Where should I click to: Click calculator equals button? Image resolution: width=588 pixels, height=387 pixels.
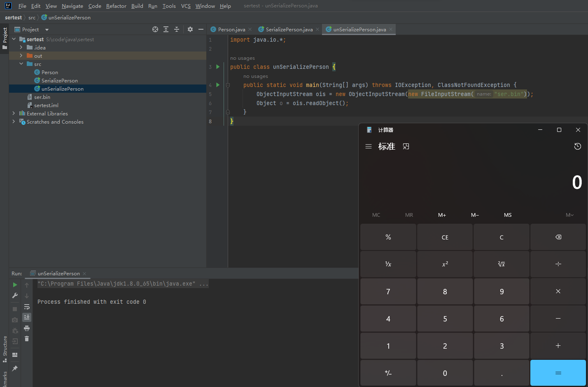click(558, 373)
